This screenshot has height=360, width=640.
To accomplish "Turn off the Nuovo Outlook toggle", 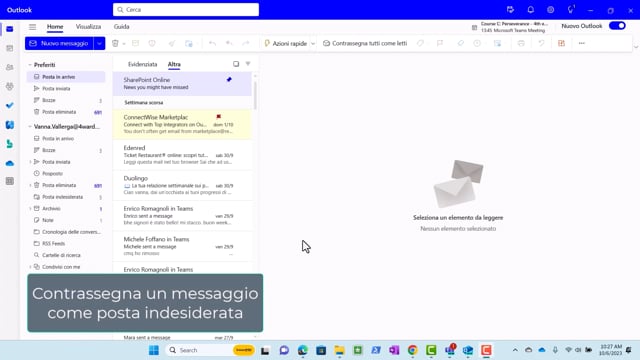I will point(617,26).
